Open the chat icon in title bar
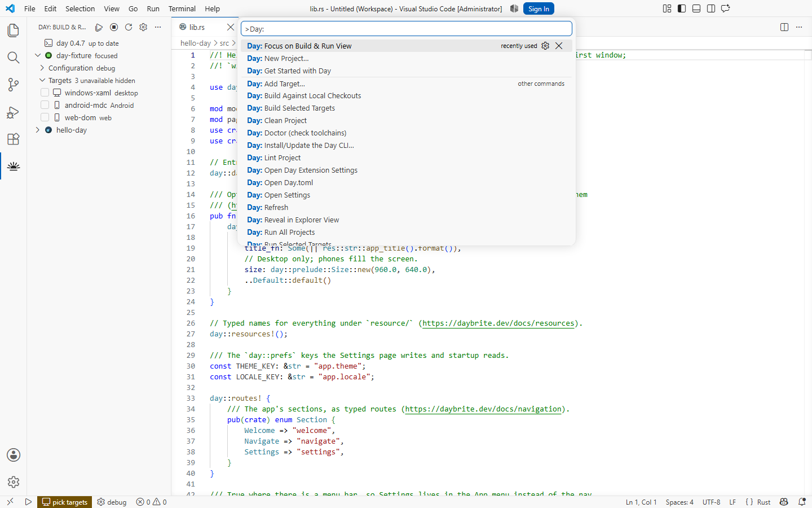The width and height of the screenshot is (812, 508). point(726,8)
